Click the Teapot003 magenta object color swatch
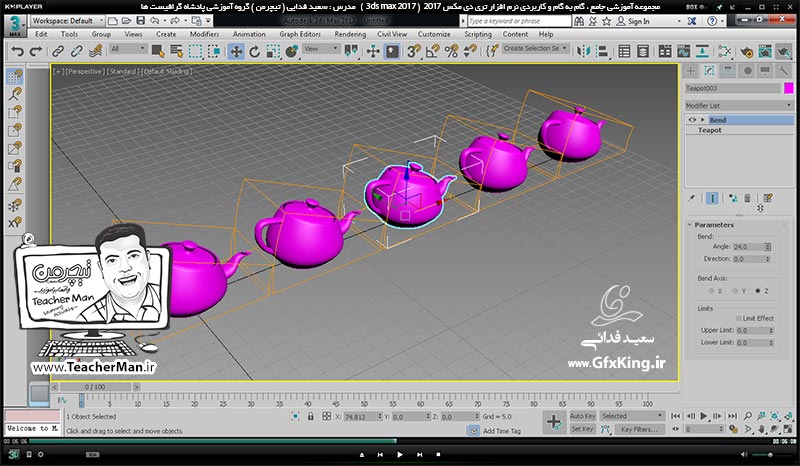This screenshot has width=800, height=466. pyautogui.click(x=789, y=88)
